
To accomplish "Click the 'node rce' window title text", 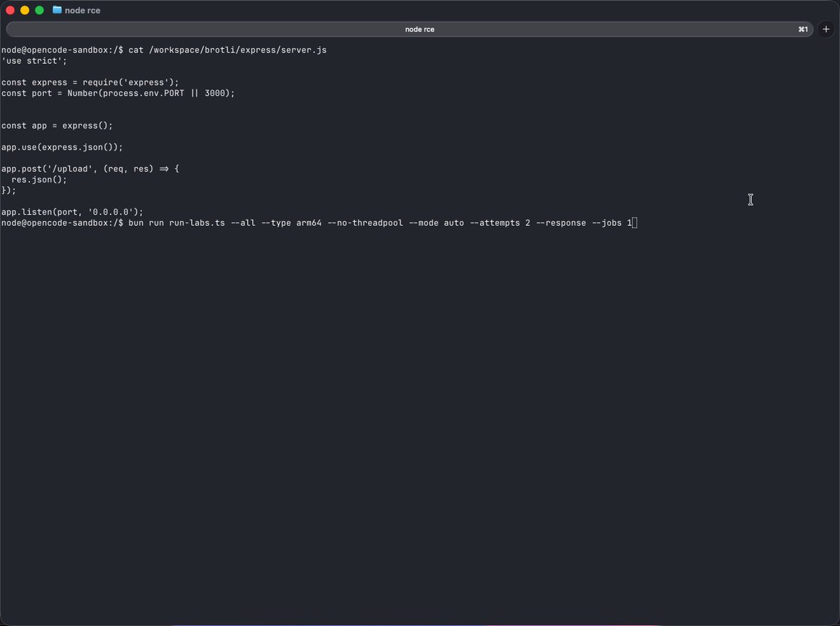I will [x=83, y=10].
